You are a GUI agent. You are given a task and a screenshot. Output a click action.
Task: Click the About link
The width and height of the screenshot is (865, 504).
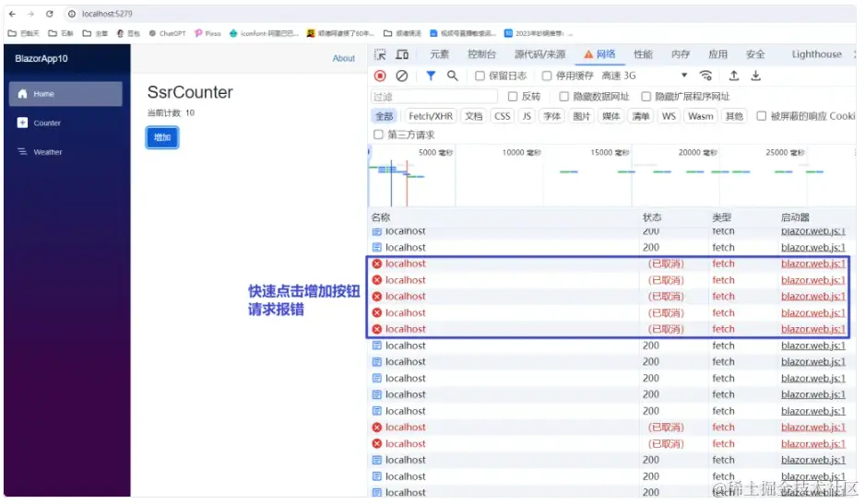[x=344, y=58]
